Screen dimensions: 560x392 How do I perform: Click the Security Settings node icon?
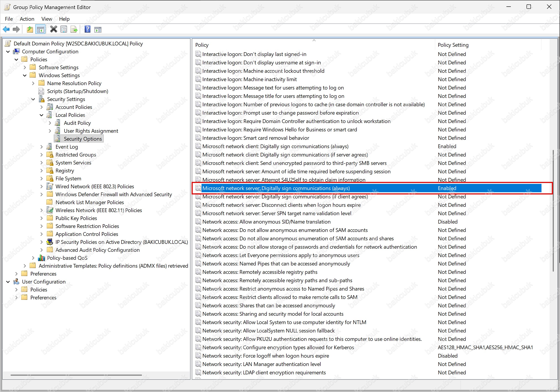41,99
